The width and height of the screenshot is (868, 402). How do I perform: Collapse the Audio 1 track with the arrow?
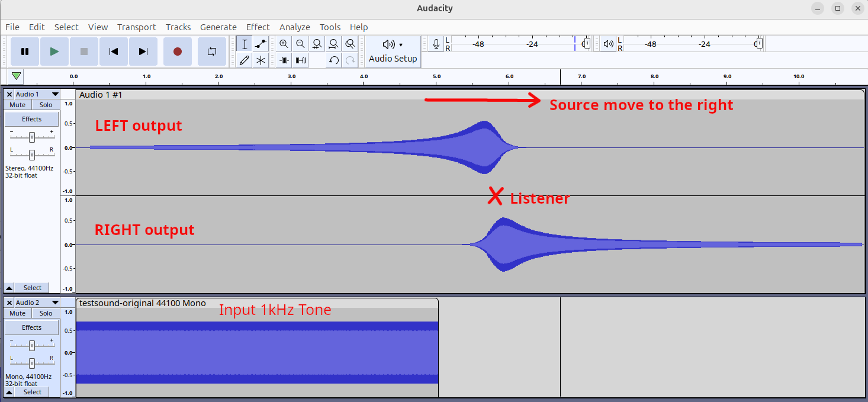point(9,288)
